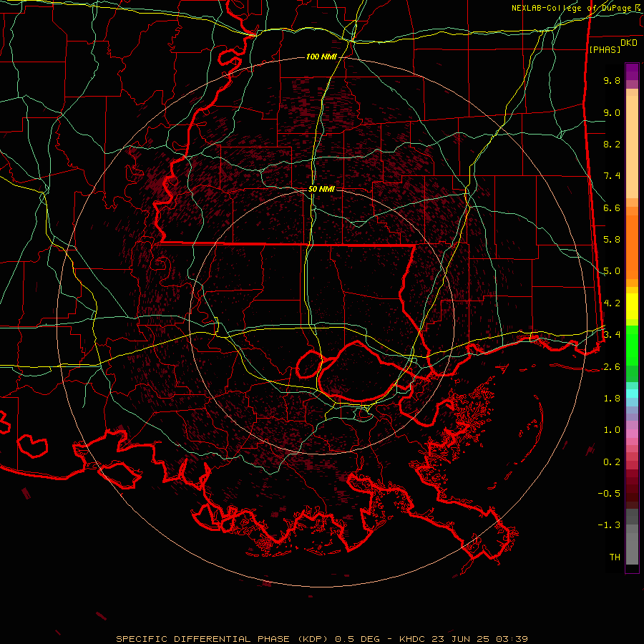Image resolution: width=644 pixels, height=644 pixels.
Task: Click the 50 NMI range ring label
Action: click(x=321, y=189)
